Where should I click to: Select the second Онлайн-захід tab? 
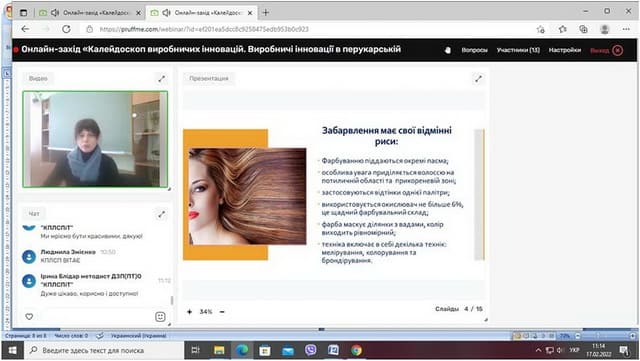coord(202,13)
